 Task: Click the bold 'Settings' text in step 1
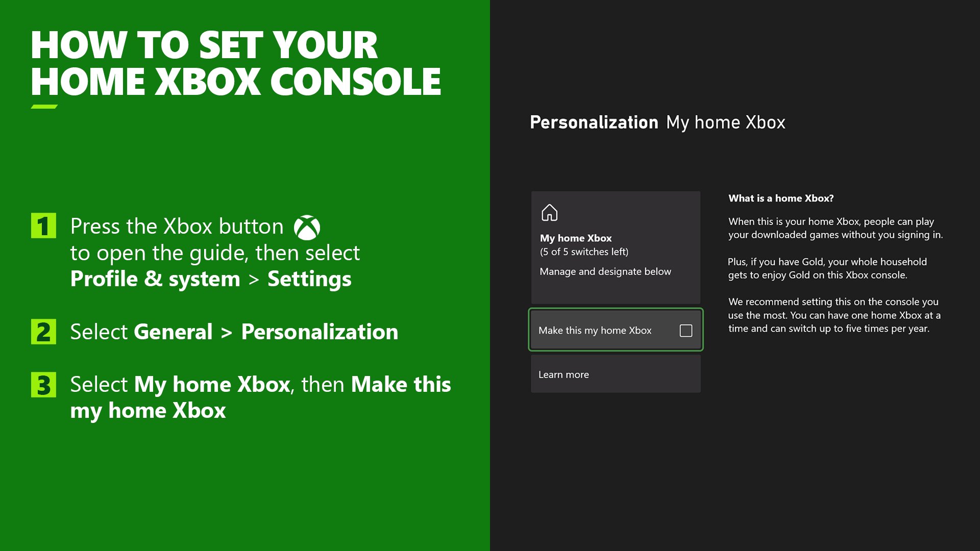point(309,279)
